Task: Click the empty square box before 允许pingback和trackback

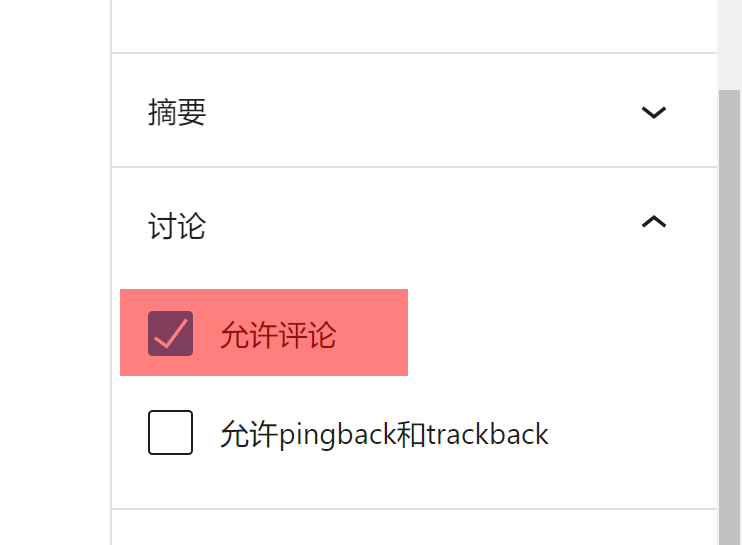Action: coord(170,433)
